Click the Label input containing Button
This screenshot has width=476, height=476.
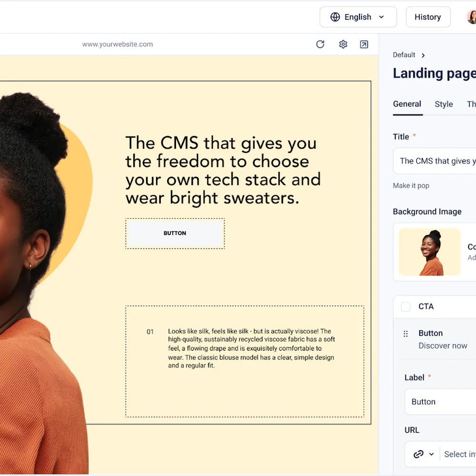[440, 402]
